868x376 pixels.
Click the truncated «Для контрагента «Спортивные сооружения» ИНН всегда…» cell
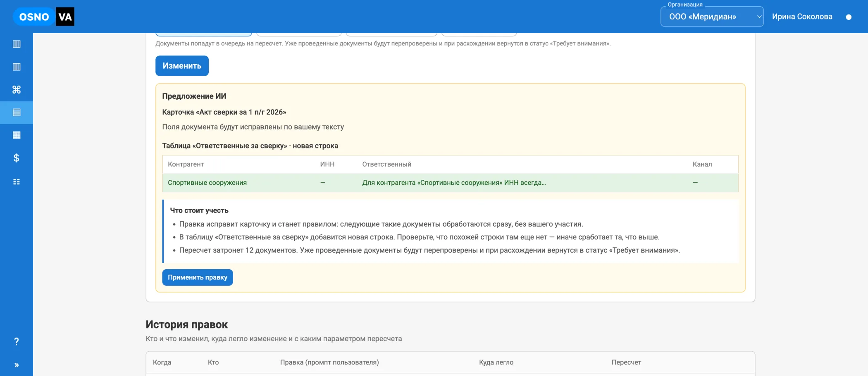click(x=454, y=182)
